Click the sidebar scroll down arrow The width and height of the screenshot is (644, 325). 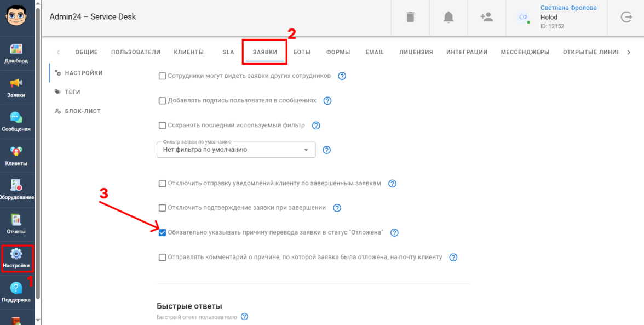point(38,320)
